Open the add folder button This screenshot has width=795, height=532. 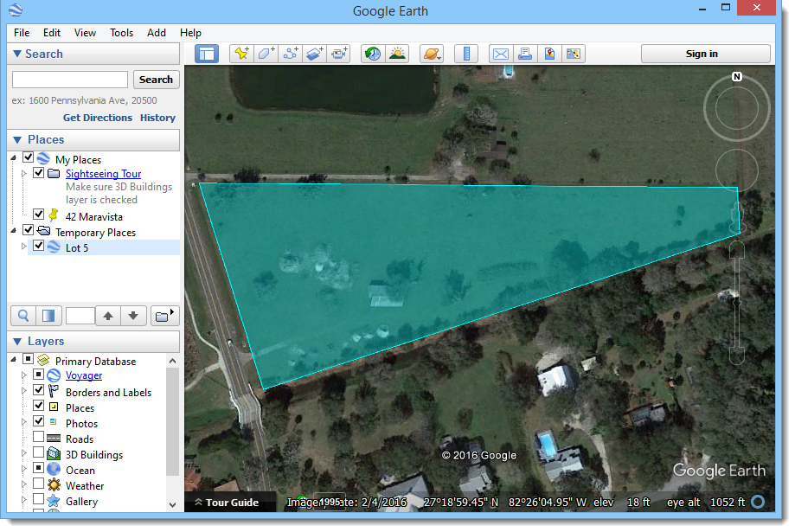click(x=164, y=316)
